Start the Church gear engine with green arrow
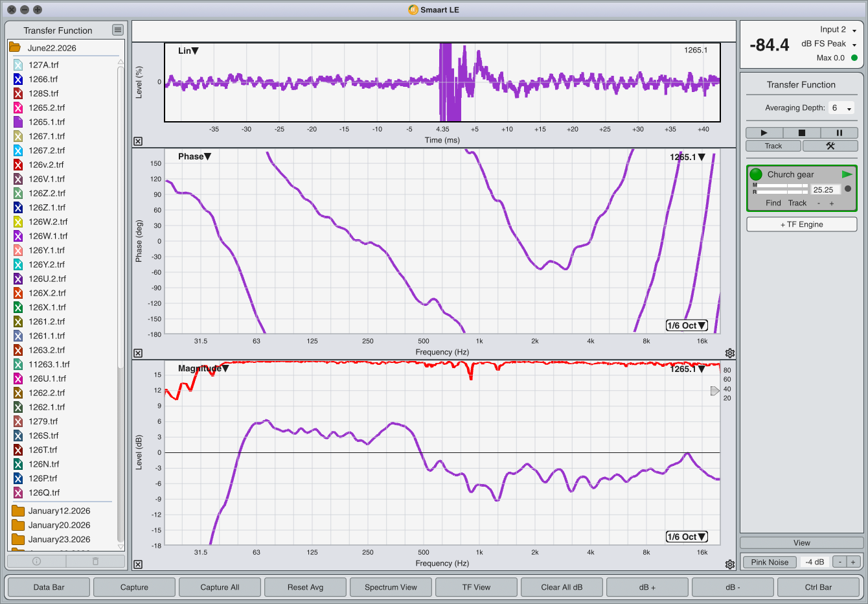 coord(847,174)
